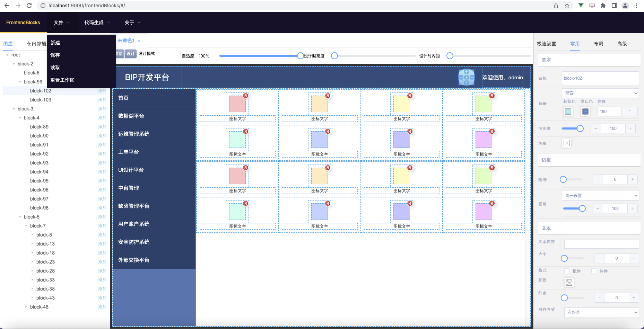Click the 名称 input containing block-102
The width and height of the screenshot is (644, 329).
(x=600, y=78)
